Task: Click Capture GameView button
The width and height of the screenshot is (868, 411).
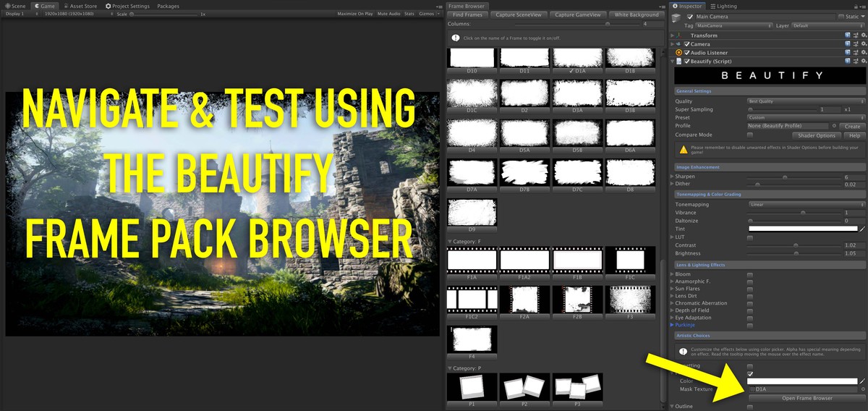Action: 577,14
